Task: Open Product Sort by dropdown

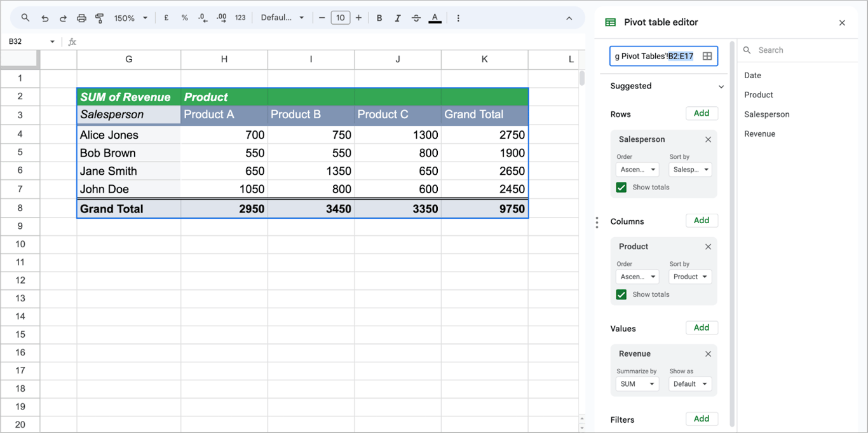Action: coord(690,277)
